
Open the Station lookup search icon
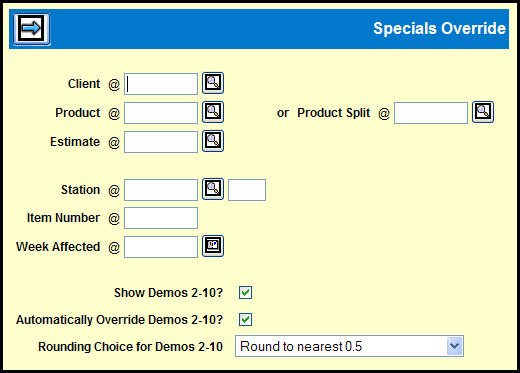pos(213,189)
